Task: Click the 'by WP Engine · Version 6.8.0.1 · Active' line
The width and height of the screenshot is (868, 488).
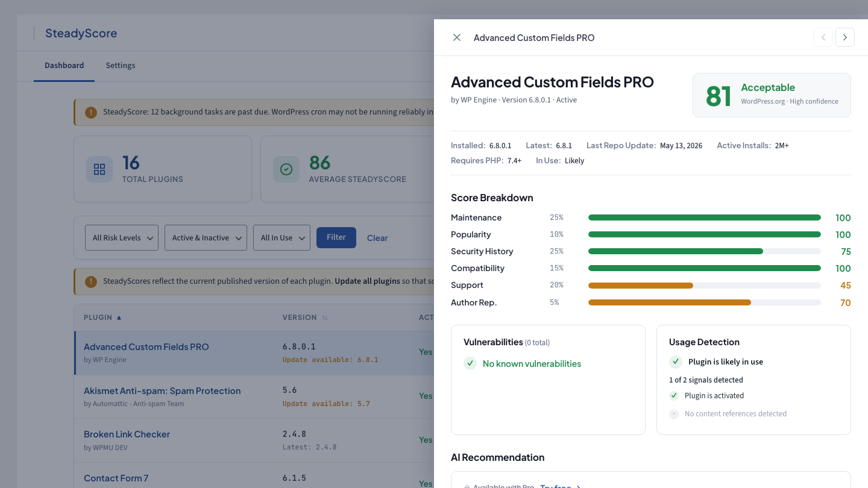Action: [514, 100]
